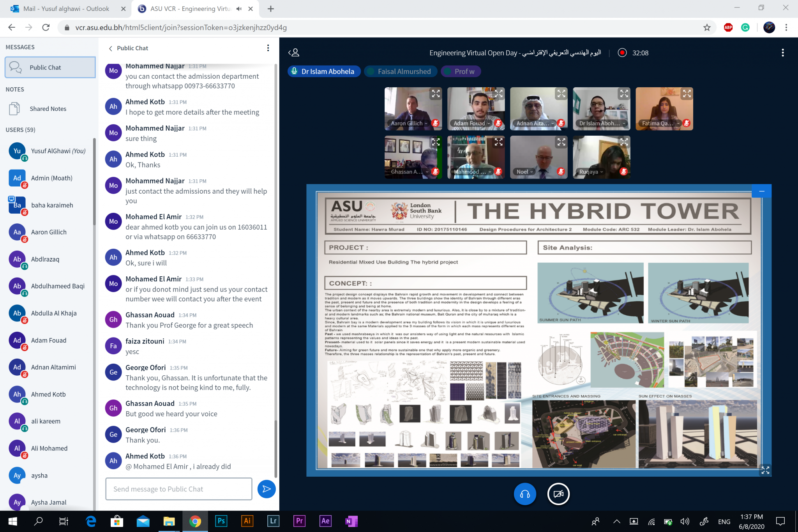This screenshot has width=798, height=532.
Task: Open Adam Fouad webcam name dropdown
Action: pos(471,123)
